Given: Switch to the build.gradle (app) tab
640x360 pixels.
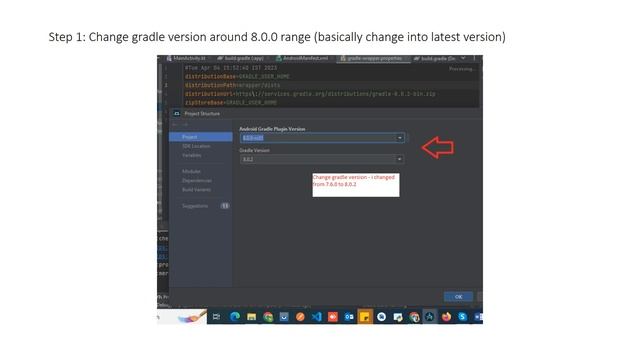Looking at the screenshot, I should 241,59.
